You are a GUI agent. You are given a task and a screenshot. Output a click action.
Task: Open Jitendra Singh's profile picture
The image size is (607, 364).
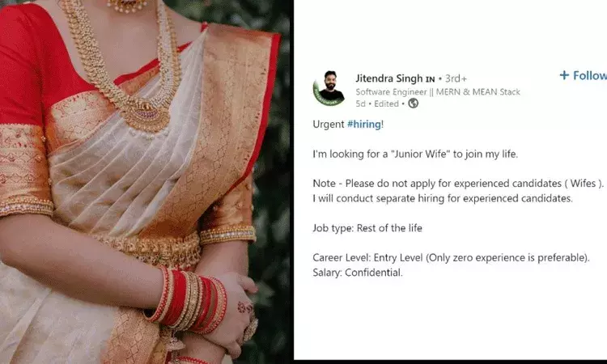(329, 89)
